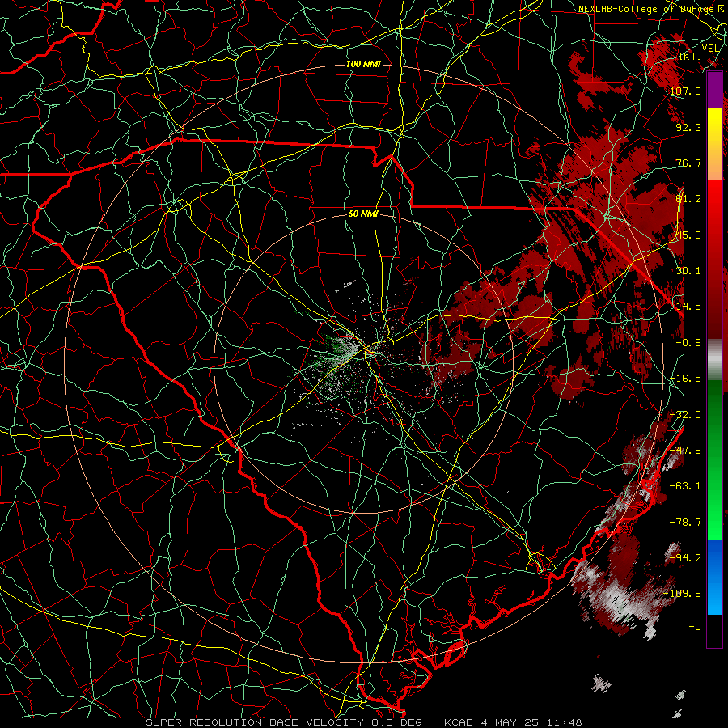
Task: Select the 14.5 velocity scale value
Action: tap(688, 307)
